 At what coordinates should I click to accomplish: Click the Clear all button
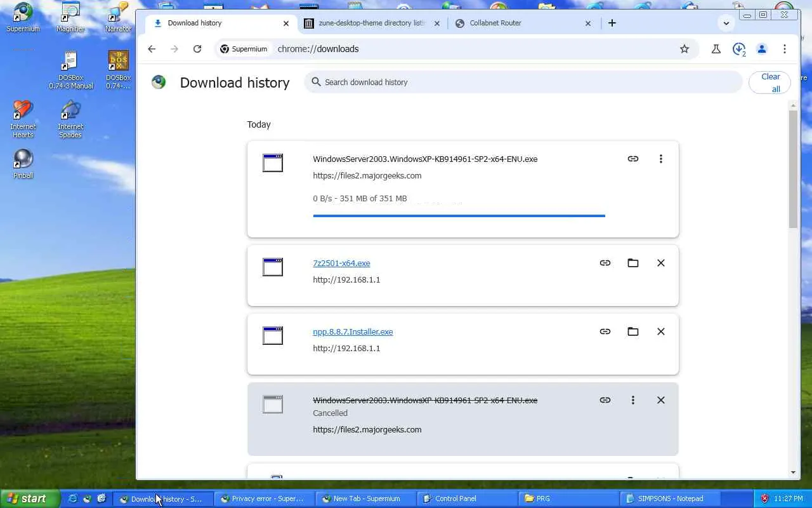[770, 83]
